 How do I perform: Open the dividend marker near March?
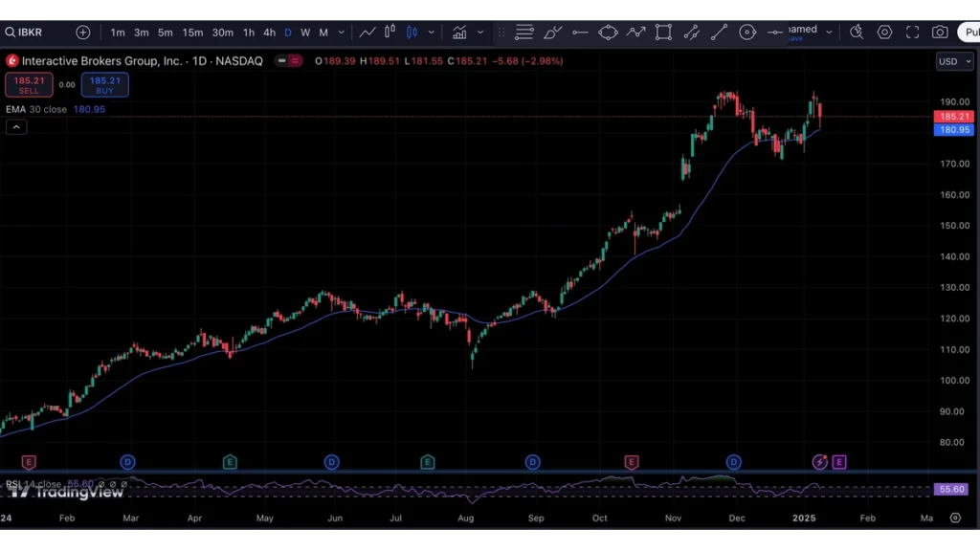click(127, 462)
